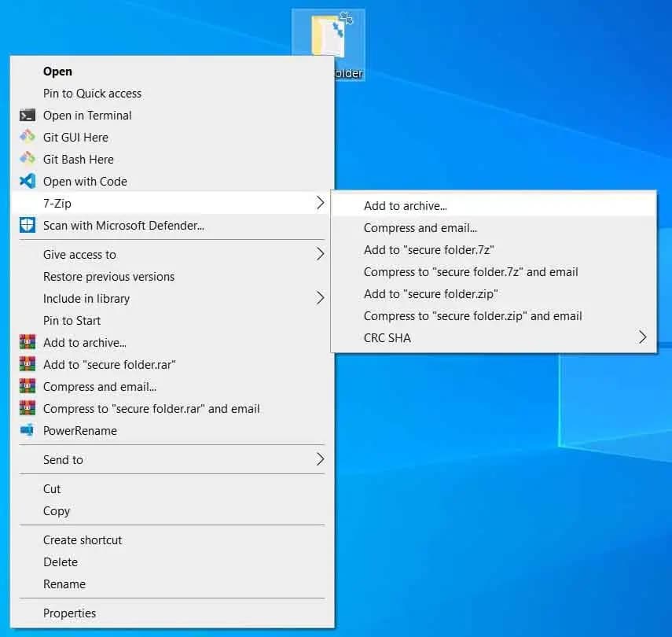Click WinRAR icon beside Compress to "secure folder.rar" and email
Image resolution: width=672 pixels, height=637 pixels.
click(x=28, y=408)
